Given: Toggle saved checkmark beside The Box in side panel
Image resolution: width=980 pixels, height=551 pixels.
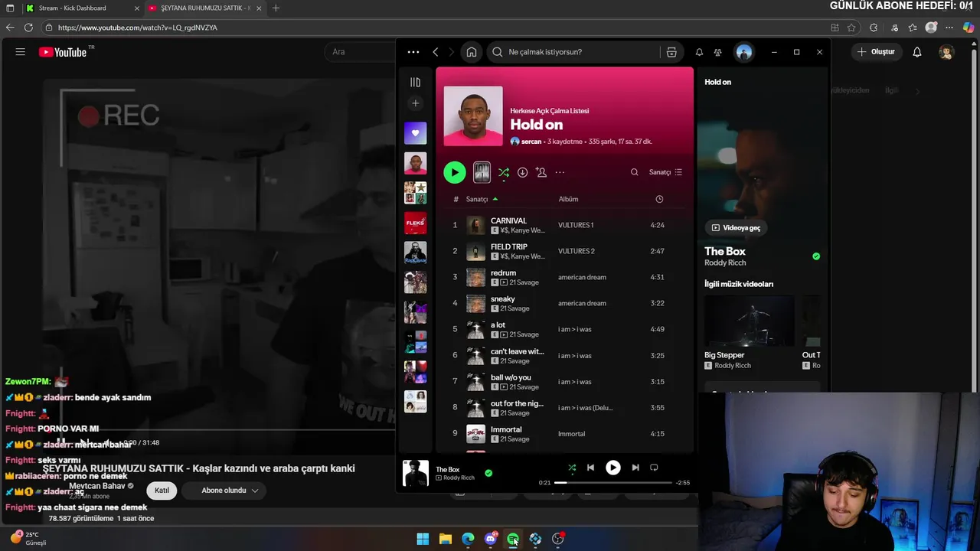Looking at the screenshot, I should [x=816, y=256].
